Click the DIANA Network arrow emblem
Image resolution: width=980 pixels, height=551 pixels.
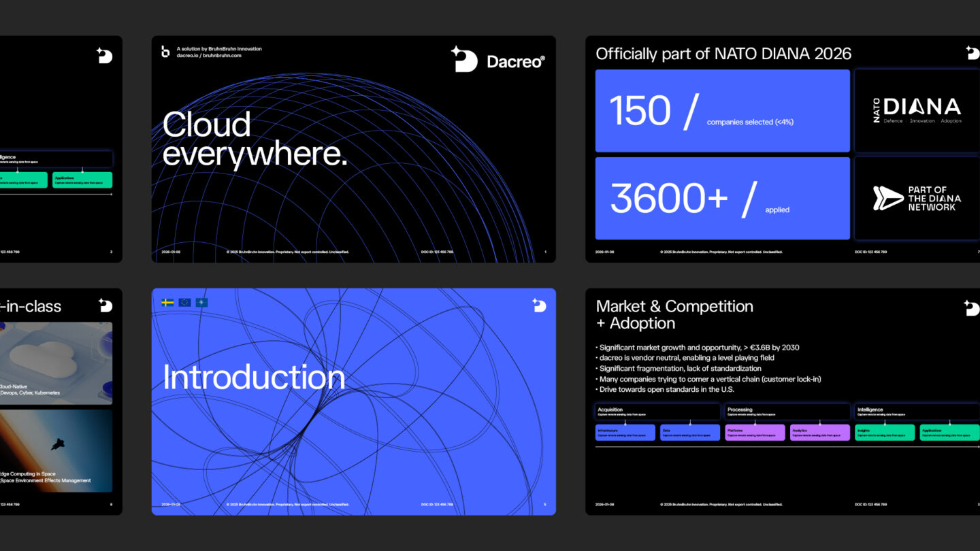click(887, 199)
